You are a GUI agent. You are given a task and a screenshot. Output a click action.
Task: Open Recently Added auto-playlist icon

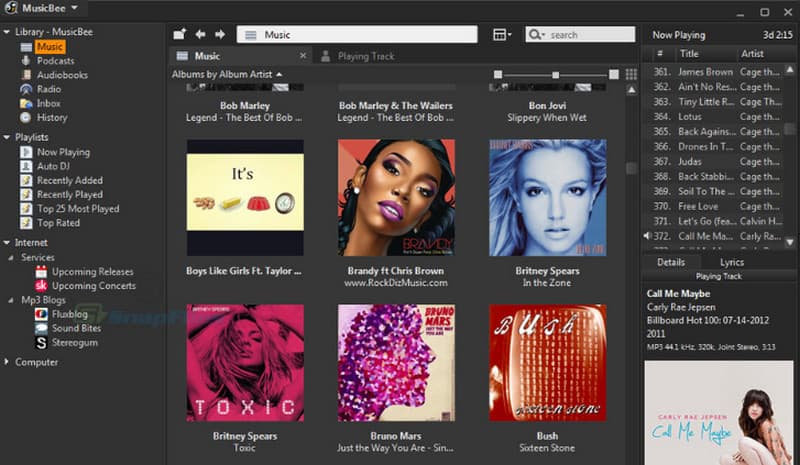[26, 181]
